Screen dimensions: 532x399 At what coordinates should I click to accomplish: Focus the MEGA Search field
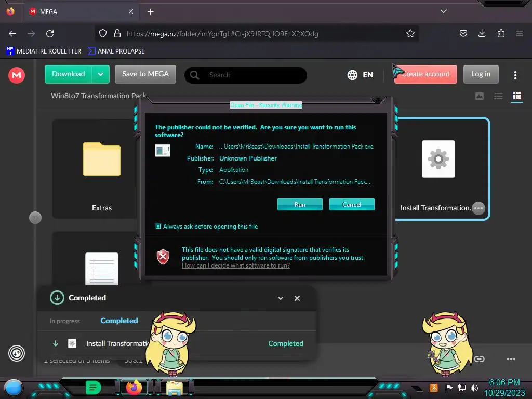tap(246, 75)
